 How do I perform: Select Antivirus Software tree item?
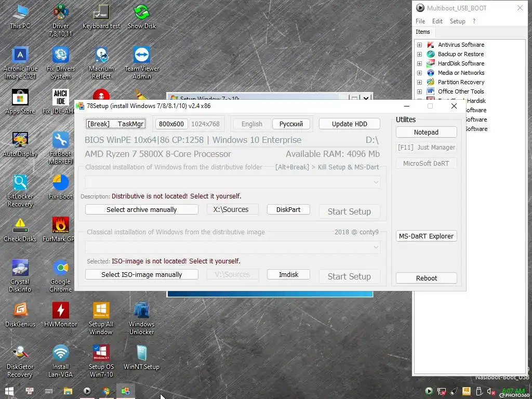461,45
